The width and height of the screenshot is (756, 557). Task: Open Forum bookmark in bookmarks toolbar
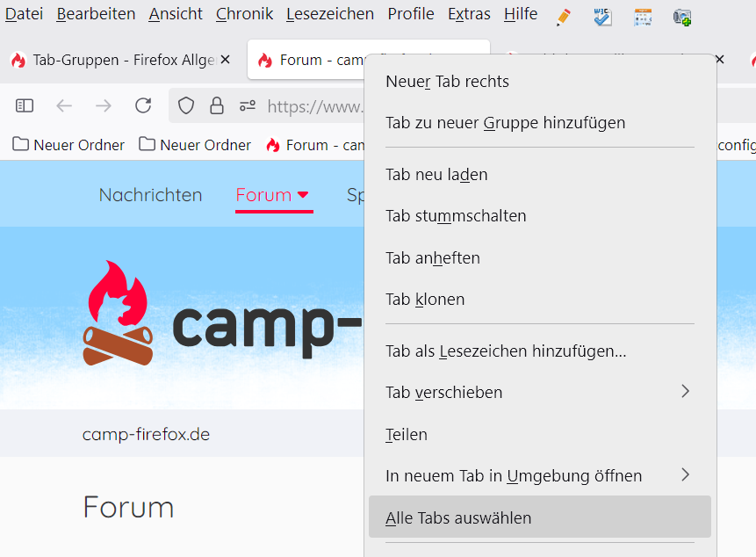pyautogui.click(x=315, y=145)
